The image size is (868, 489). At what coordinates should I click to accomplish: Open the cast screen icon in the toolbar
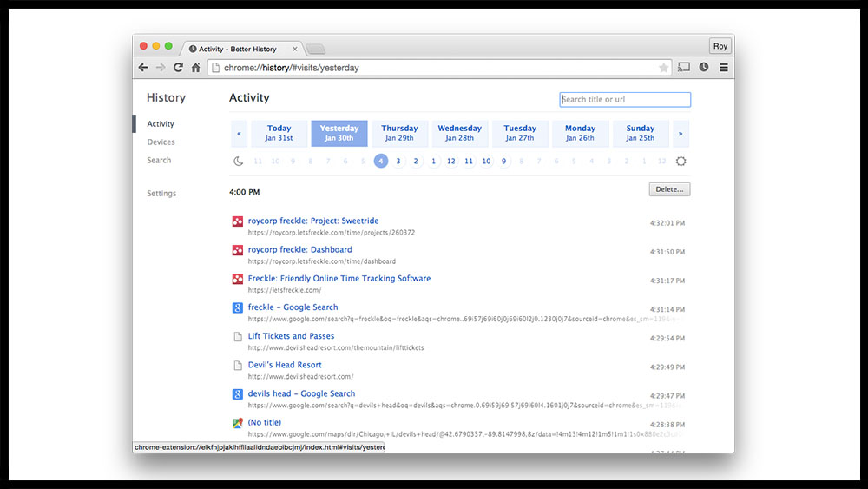coord(684,68)
